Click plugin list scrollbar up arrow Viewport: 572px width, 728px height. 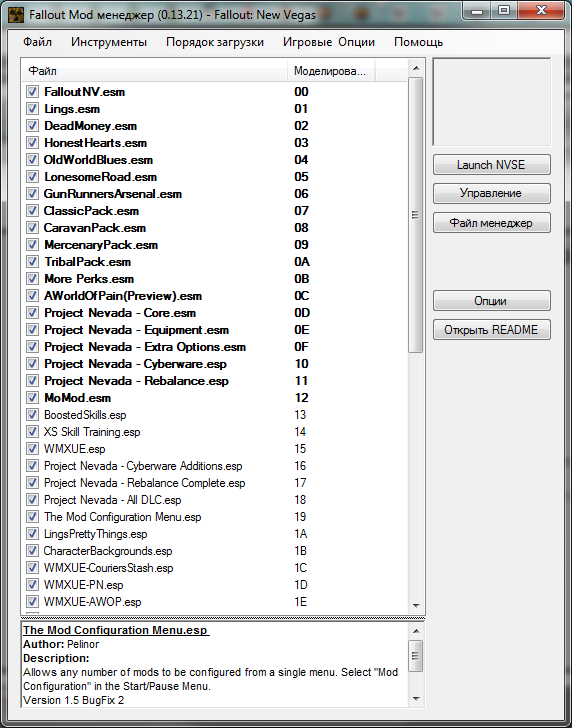(x=416, y=68)
